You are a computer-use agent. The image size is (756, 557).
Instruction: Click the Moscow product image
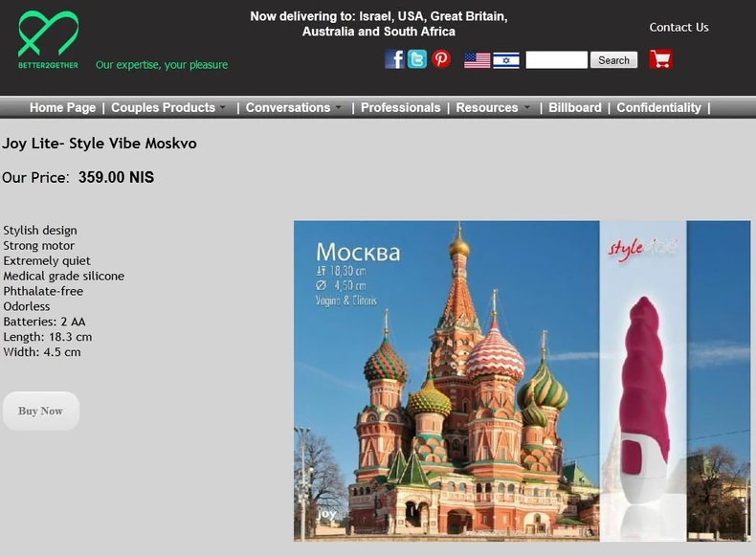coord(523,381)
